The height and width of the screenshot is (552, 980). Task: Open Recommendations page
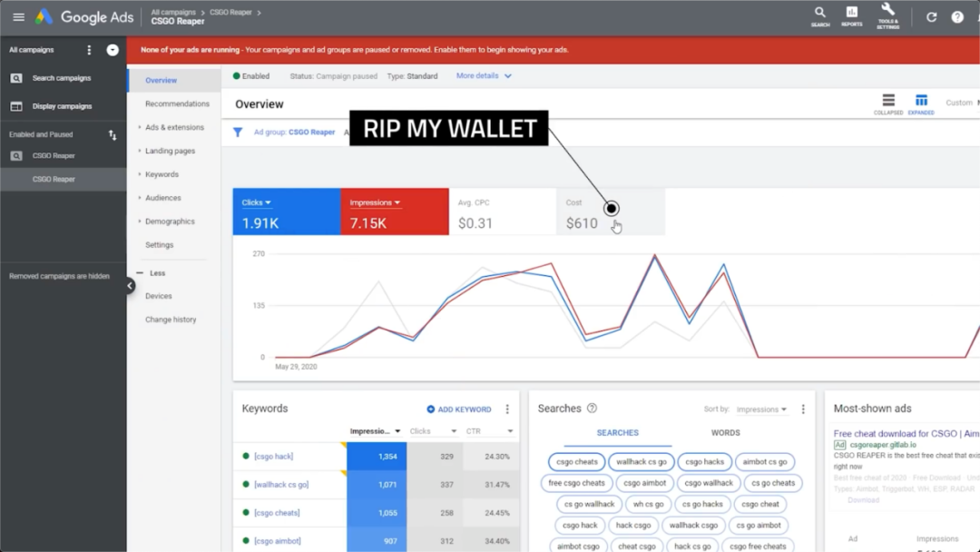[x=177, y=103]
